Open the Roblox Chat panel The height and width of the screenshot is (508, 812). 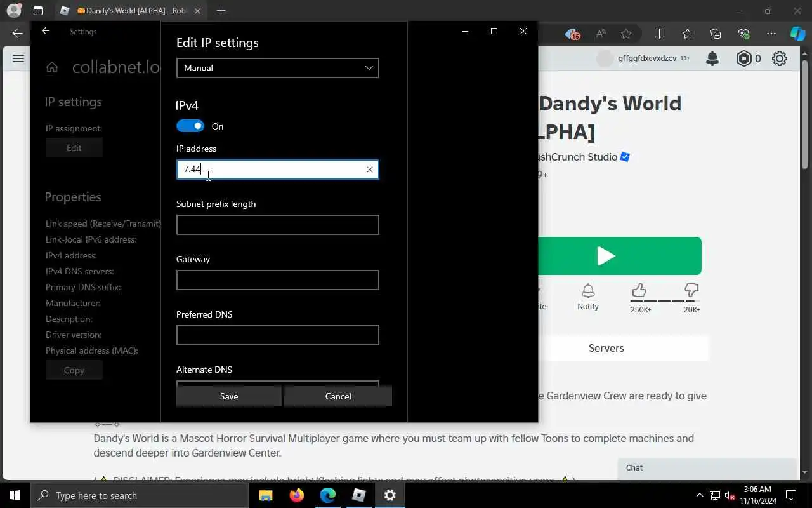[707, 468]
